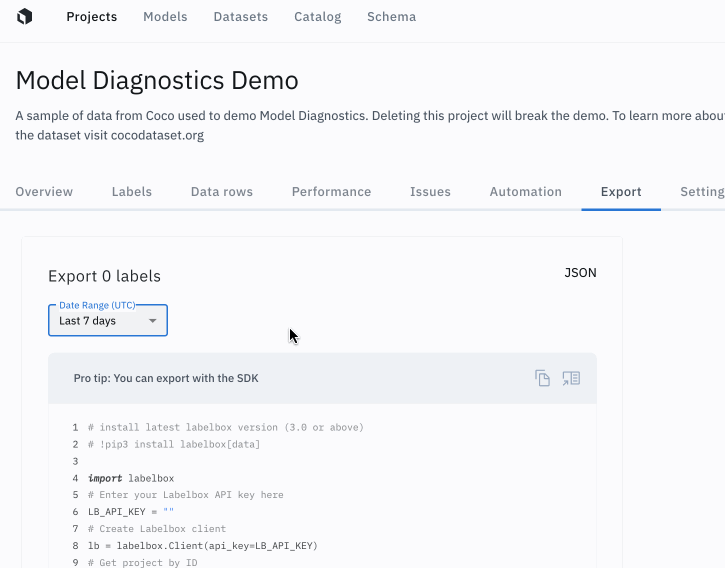Viewport: 725px width, 568px height.
Task: Open Datasets in the top navigation
Action: coord(240,17)
